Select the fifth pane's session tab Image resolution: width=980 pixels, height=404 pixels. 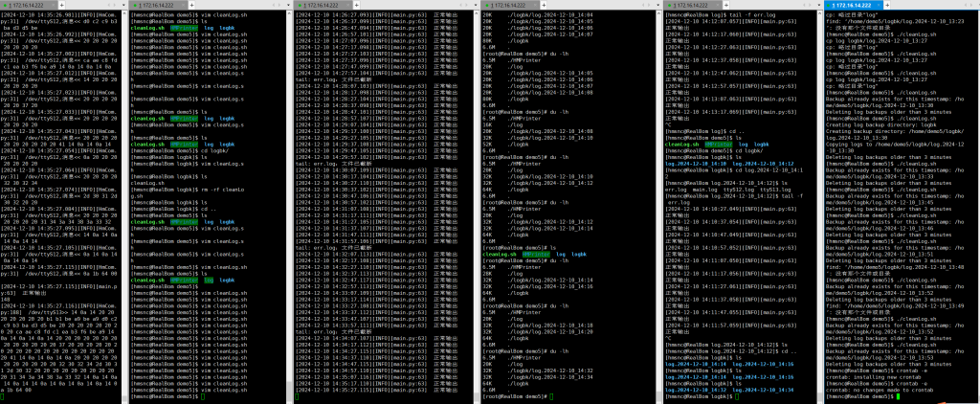click(x=698, y=6)
